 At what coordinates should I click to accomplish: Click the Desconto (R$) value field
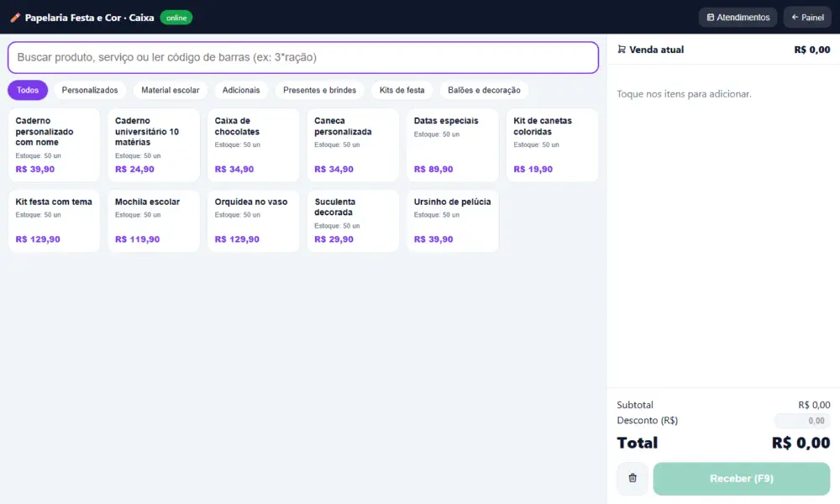pos(802,421)
